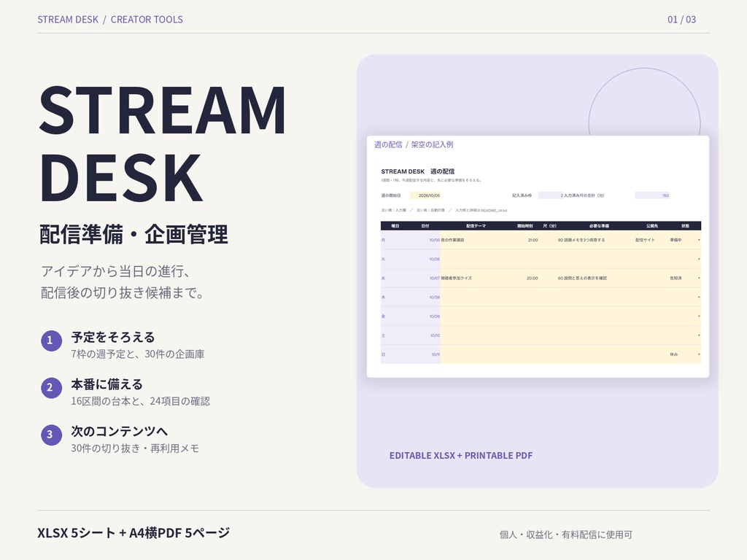Click the 10/06 date cell
Viewport: 747px width, 560px height.
(x=425, y=259)
